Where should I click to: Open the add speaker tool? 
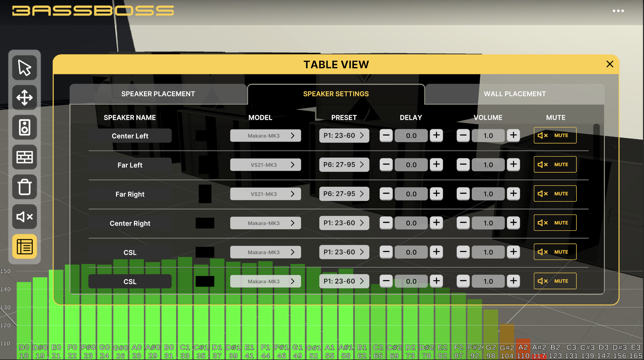click(24, 127)
